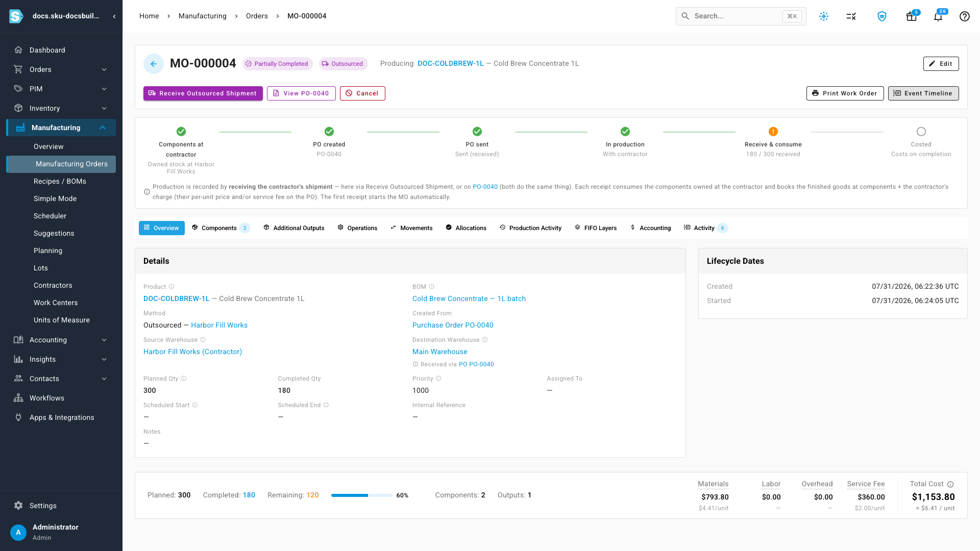This screenshot has width=980, height=551.
Task: Open the gift box what's new icon
Action: coord(911,16)
